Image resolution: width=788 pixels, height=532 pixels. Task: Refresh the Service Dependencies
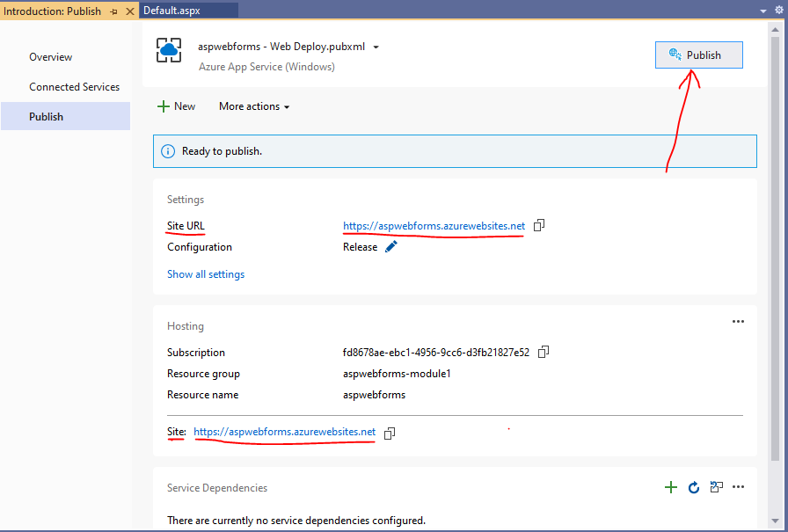coord(694,487)
